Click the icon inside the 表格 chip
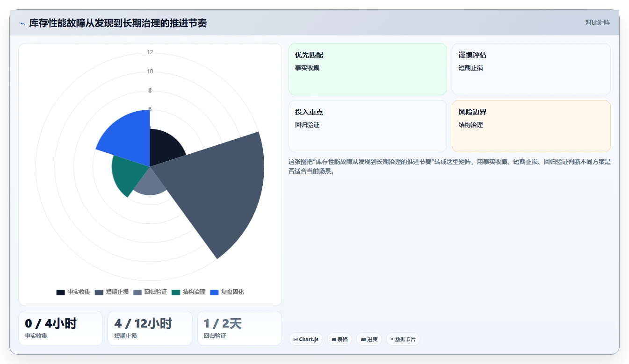The image size is (629, 364). pos(334,340)
